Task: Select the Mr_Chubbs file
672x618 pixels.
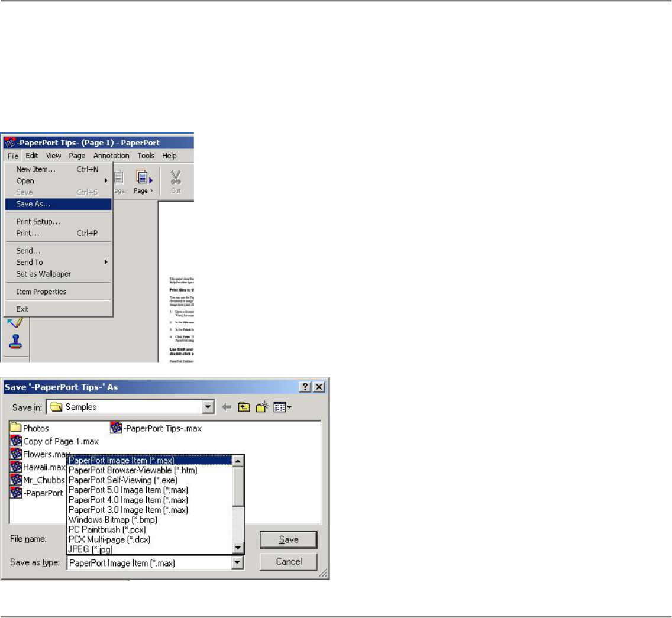Action: [38, 480]
